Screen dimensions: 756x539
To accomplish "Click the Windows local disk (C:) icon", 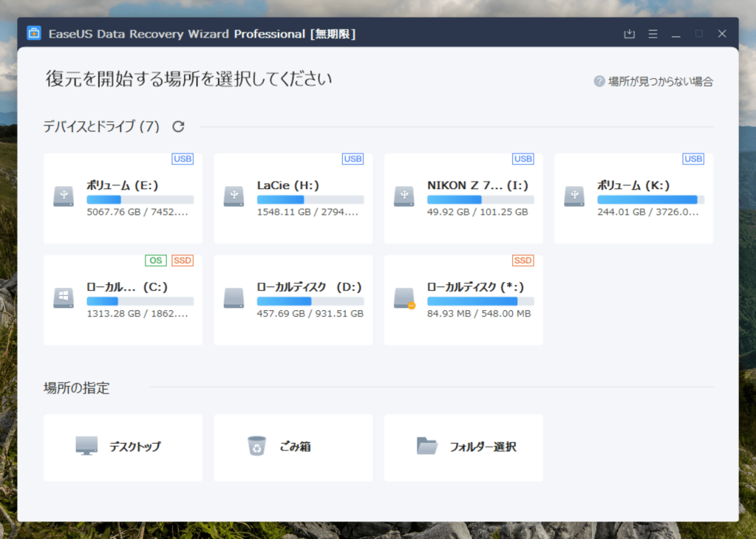I will pyautogui.click(x=64, y=298).
